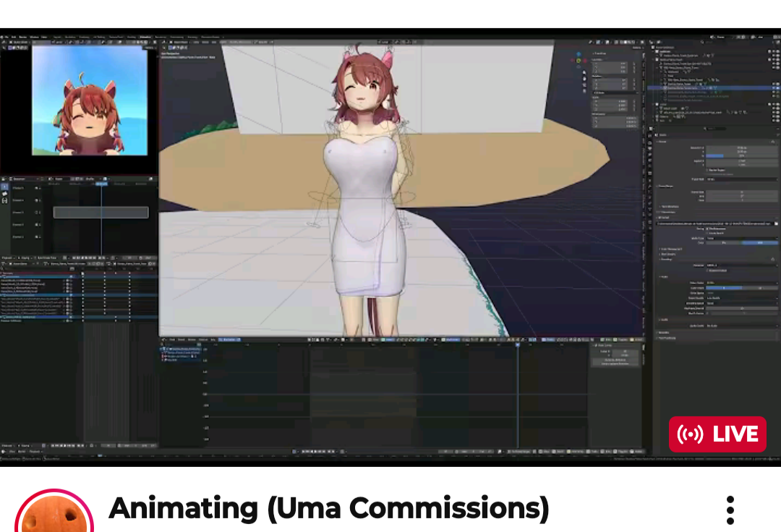Enable the Render Region checkbox

click(x=707, y=170)
